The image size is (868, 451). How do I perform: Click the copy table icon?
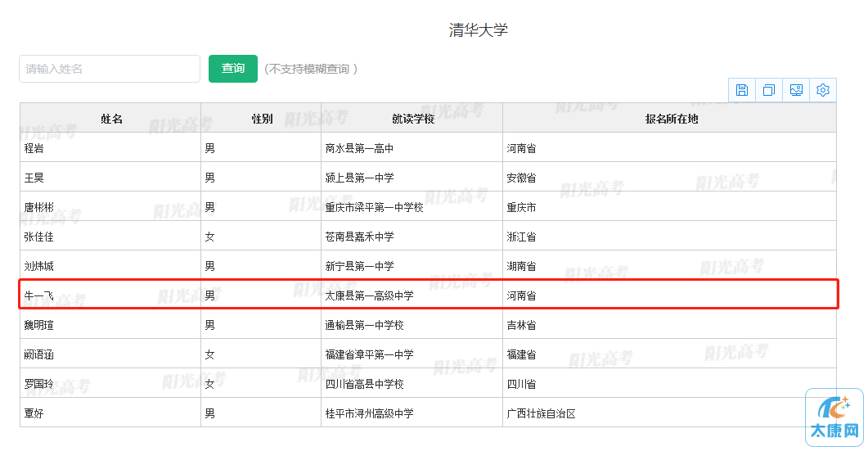(x=769, y=90)
